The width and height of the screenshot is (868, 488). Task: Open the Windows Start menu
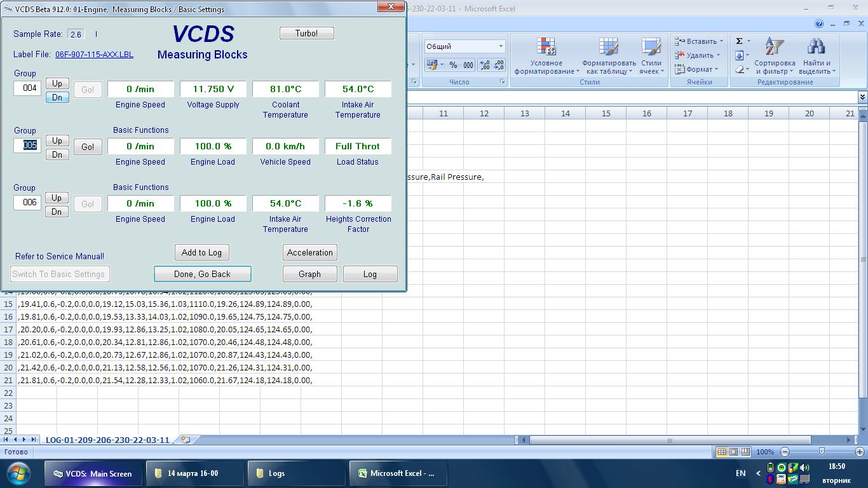coord(18,473)
